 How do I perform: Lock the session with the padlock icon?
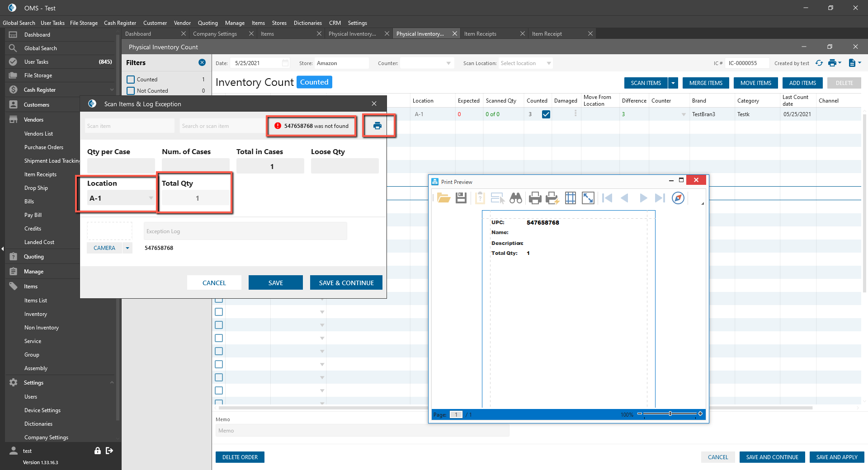click(97, 451)
